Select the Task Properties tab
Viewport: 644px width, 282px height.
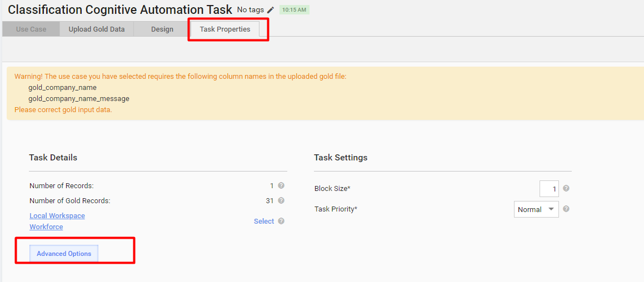coord(225,29)
